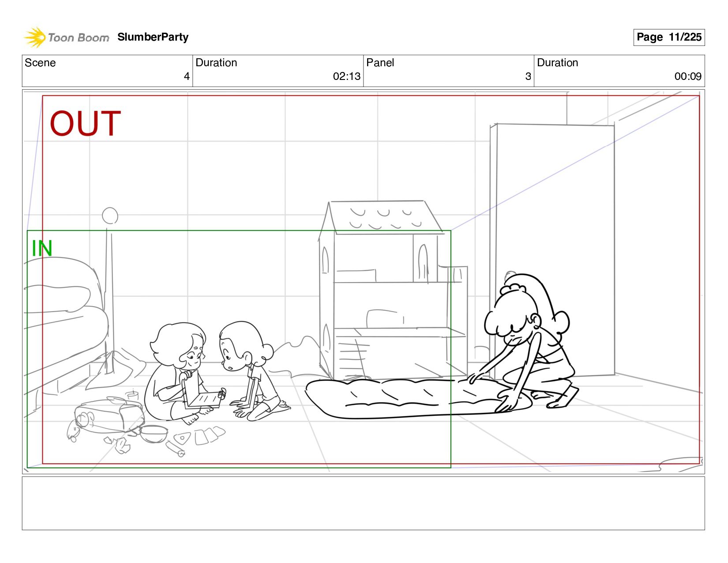Click the Page 11/225 indicator
This screenshot has height=563, width=728.
coord(669,37)
